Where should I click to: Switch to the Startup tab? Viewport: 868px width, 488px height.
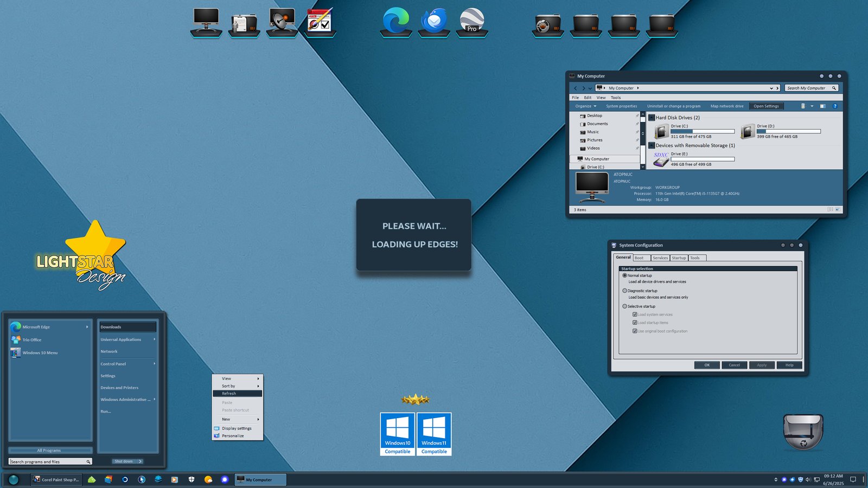[x=679, y=258]
